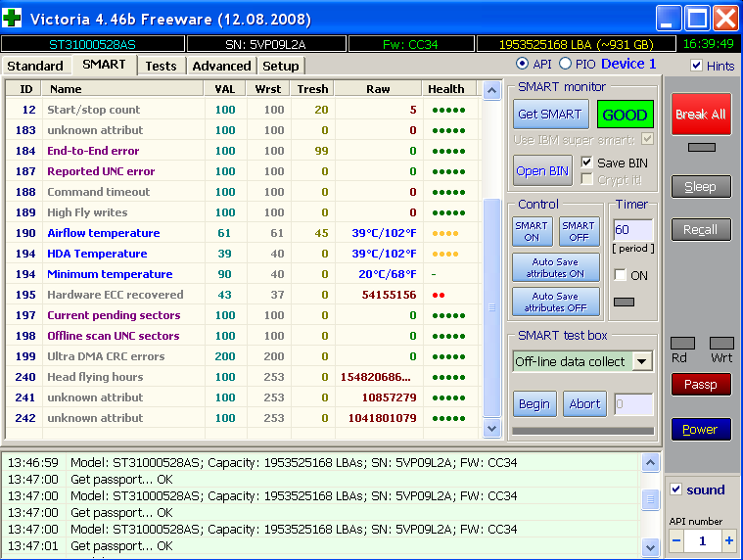Disable the Save BIN checkbox

coord(587,163)
